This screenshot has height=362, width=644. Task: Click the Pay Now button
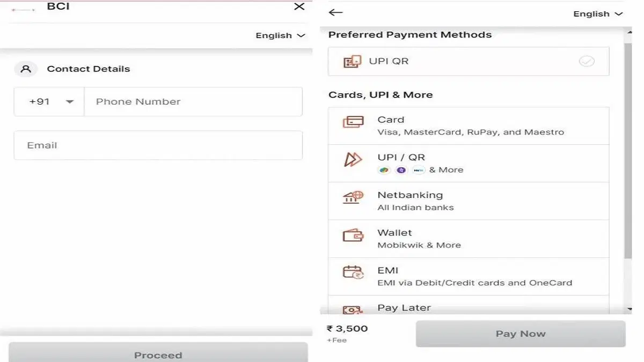pos(520,333)
